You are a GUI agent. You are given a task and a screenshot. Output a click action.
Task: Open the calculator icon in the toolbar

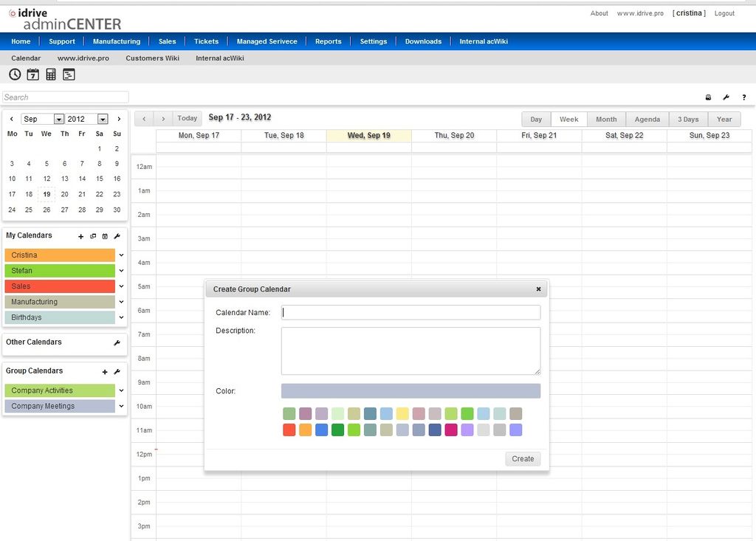51,74
